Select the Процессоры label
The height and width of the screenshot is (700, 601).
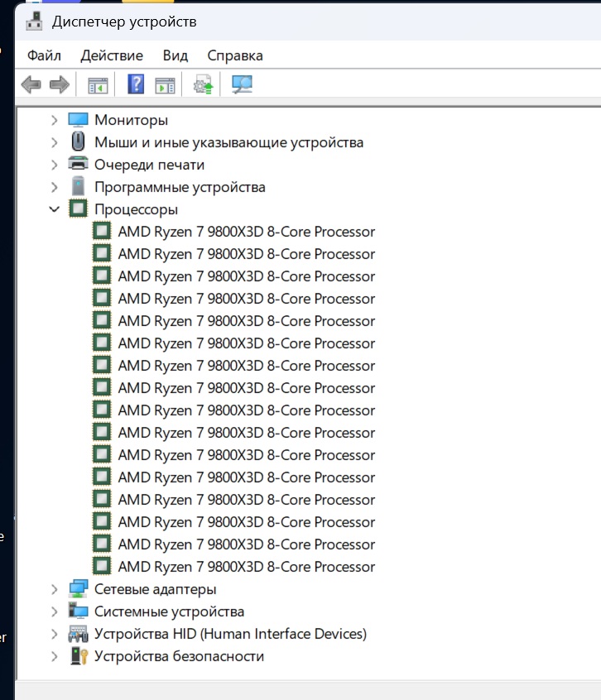[x=136, y=209]
